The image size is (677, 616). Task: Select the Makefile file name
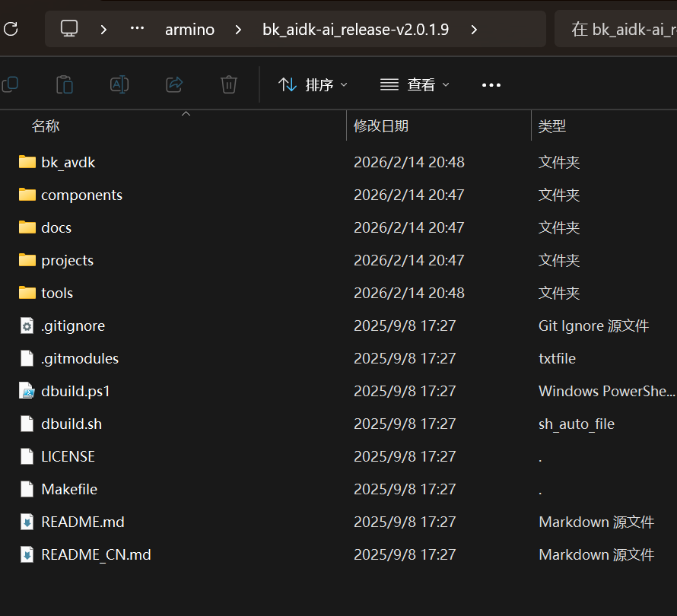point(69,489)
